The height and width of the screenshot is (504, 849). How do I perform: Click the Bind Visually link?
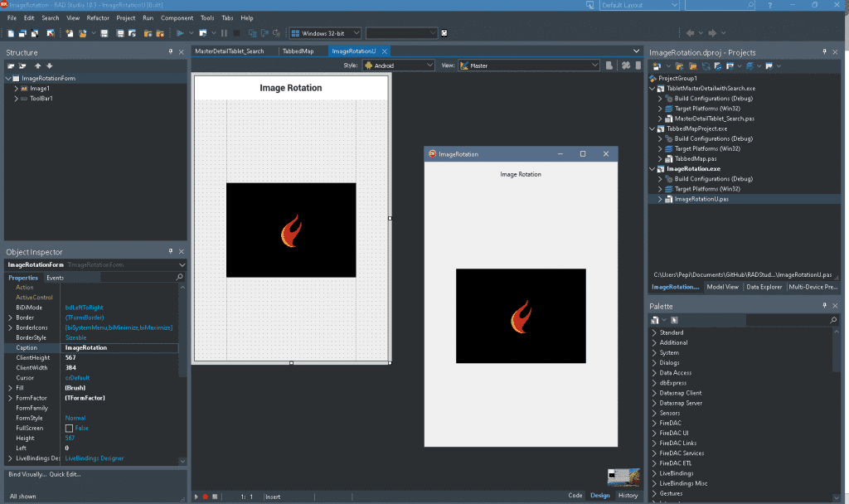27,474
